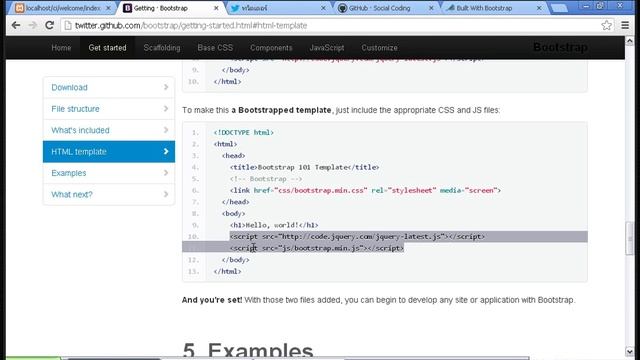Open Scaffolding navbar item
The image size is (640, 360).
point(162,48)
